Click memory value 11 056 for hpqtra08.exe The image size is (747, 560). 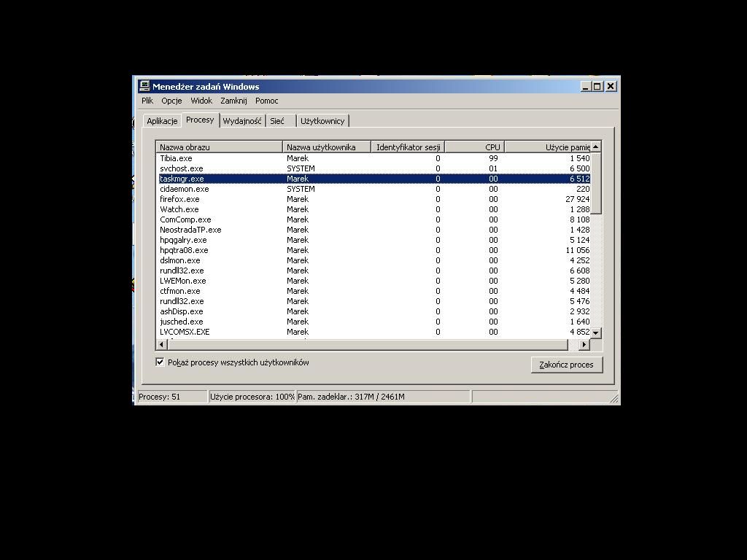(x=578, y=250)
